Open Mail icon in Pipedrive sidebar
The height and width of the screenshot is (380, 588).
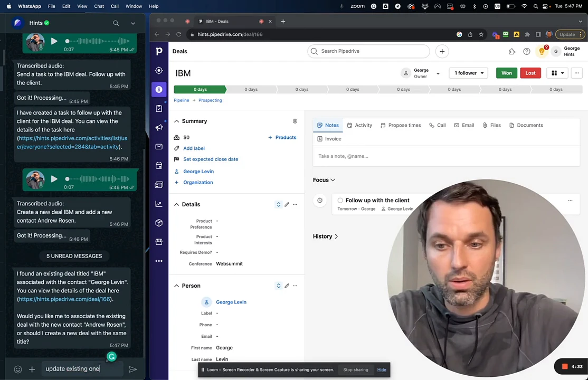(159, 147)
